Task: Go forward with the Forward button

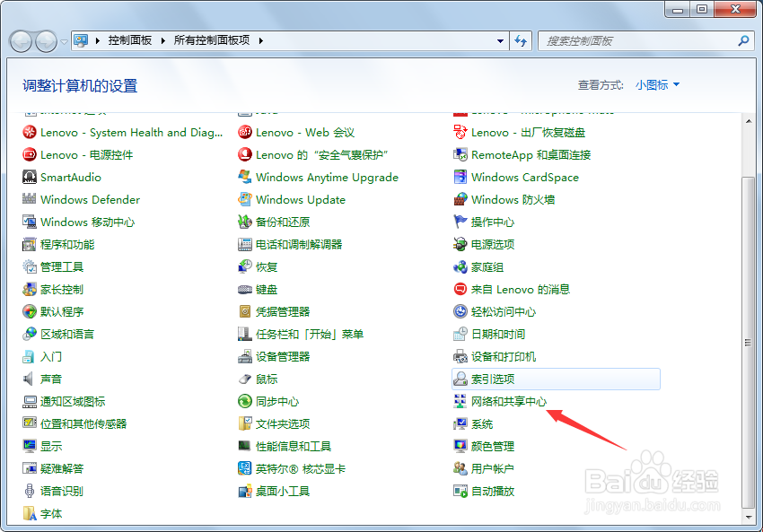Action: [x=46, y=41]
